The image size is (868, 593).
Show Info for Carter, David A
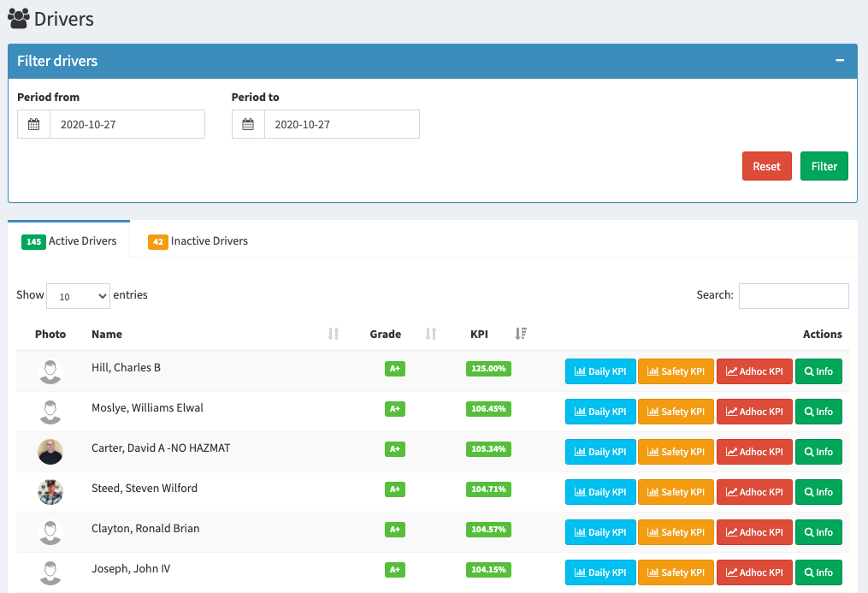(x=818, y=452)
